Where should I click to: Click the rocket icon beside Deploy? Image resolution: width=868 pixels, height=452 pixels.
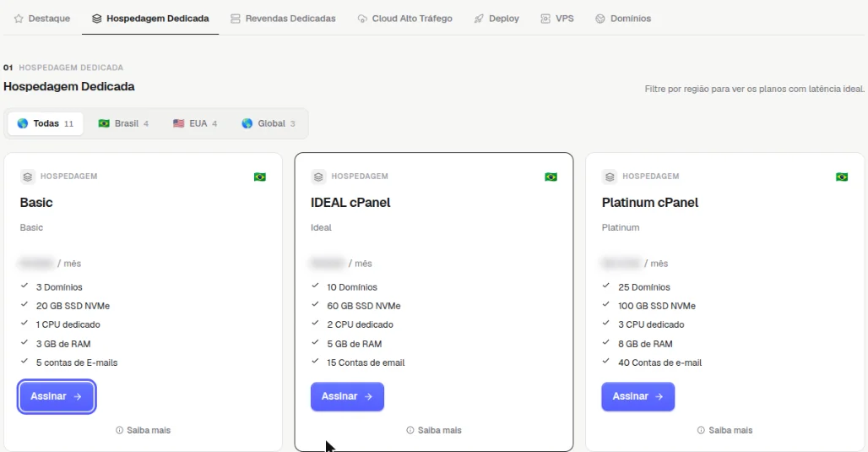tap(479, 19)
